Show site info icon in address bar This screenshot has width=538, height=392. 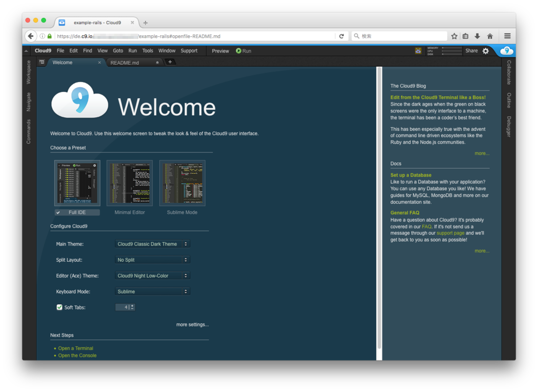click(x=42, y=36)
